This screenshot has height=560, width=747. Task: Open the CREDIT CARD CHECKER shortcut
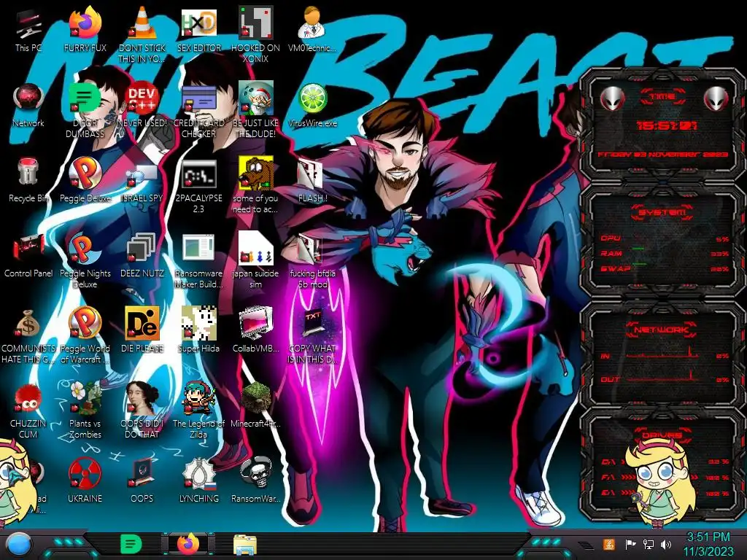coord(198,99)
